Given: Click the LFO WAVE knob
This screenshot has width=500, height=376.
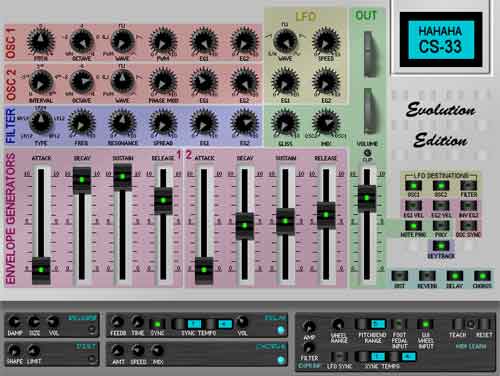Looking at the screenshot, I should click(x=285, y=41).
